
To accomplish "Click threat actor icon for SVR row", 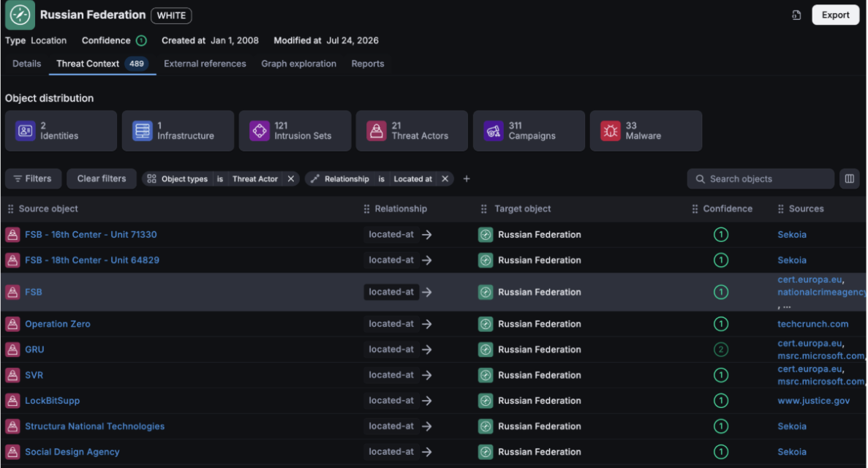I will (12, 375).
